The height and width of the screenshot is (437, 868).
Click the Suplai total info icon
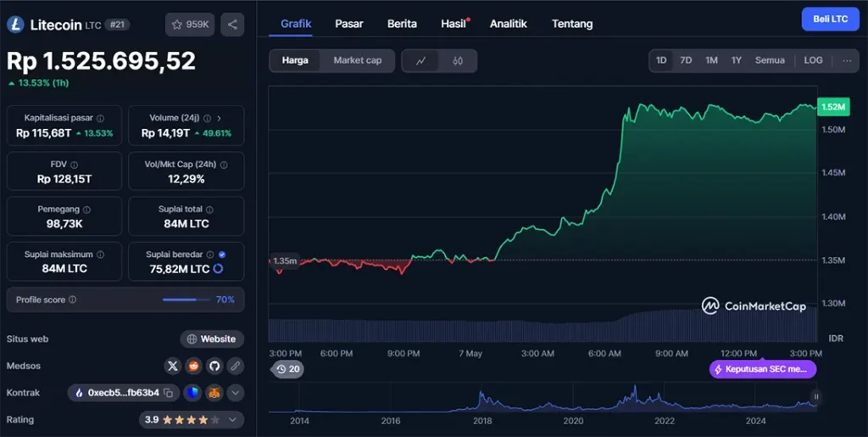(209, 210)
